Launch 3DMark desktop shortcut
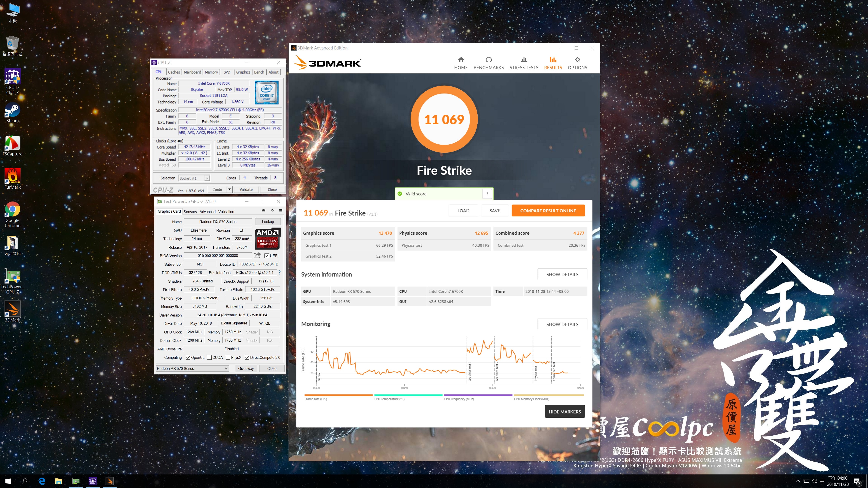868x488 pixels. pyautogui.click(x=12, y=312)
